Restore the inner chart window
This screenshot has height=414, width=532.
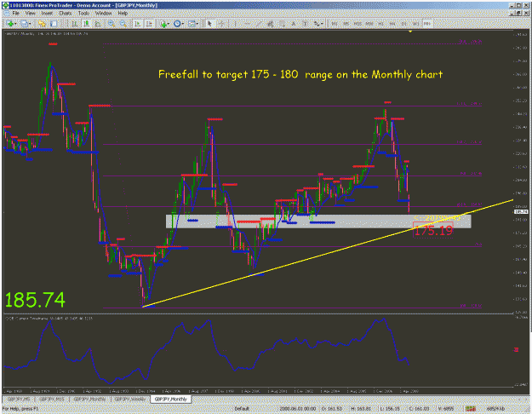(519, 14)
